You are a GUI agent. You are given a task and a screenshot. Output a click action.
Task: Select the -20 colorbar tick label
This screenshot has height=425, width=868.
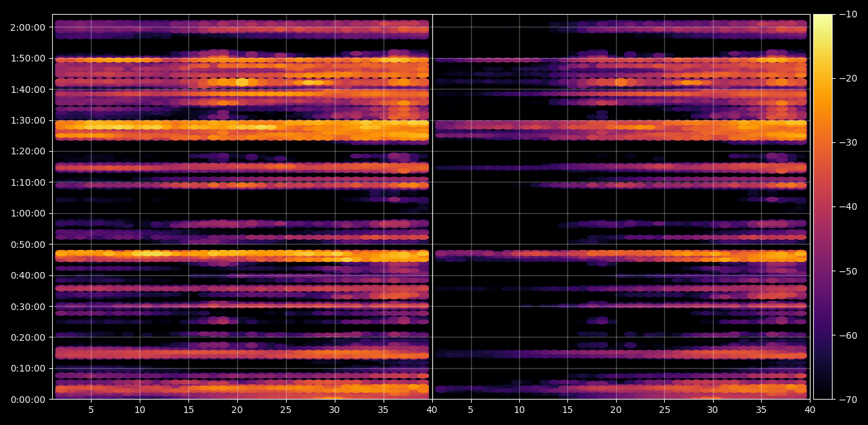[848, 78]
